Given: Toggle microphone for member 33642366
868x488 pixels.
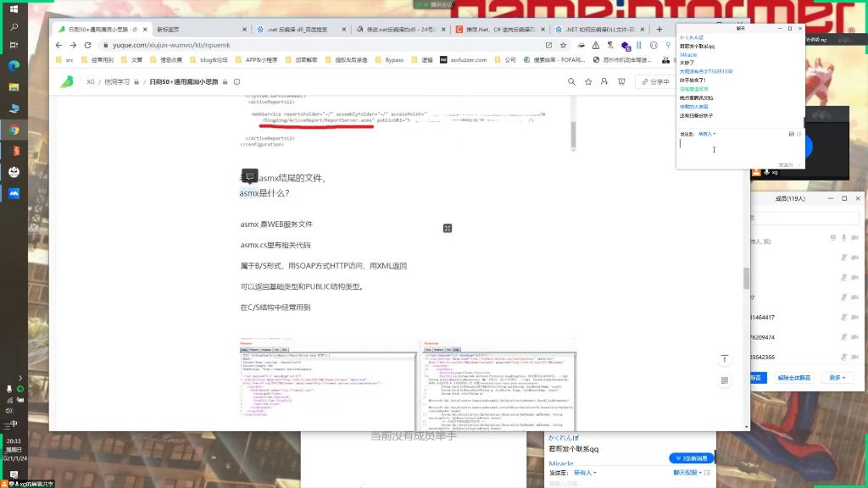Looking at the screenshot, I should point(843,357).
